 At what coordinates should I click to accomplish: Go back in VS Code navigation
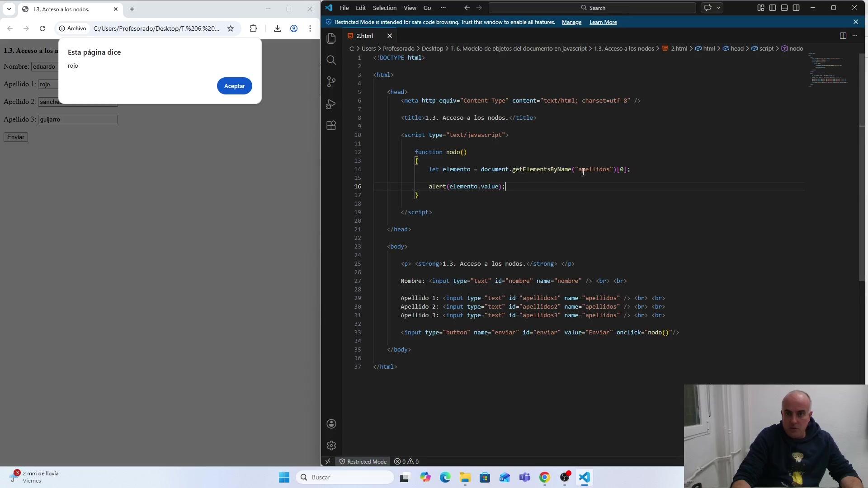pyautogui.click(x=467, y=8)
